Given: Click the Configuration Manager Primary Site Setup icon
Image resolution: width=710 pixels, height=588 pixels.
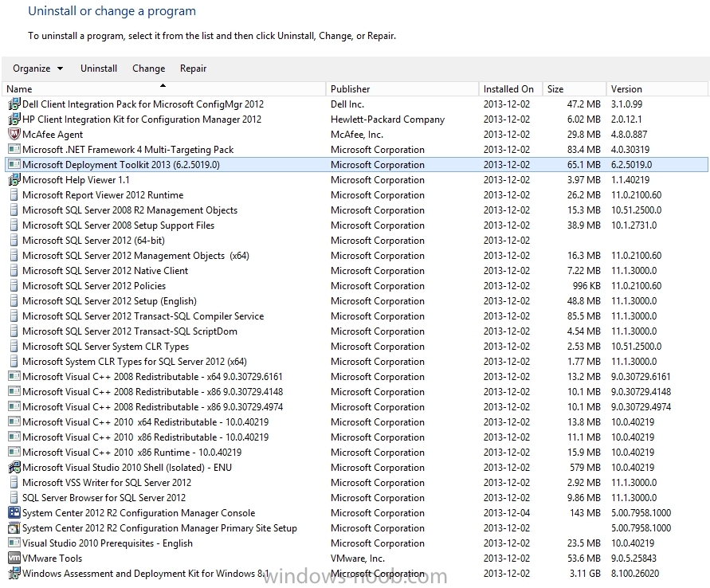Looking at the screenshot, I should (x=14, y=527).
